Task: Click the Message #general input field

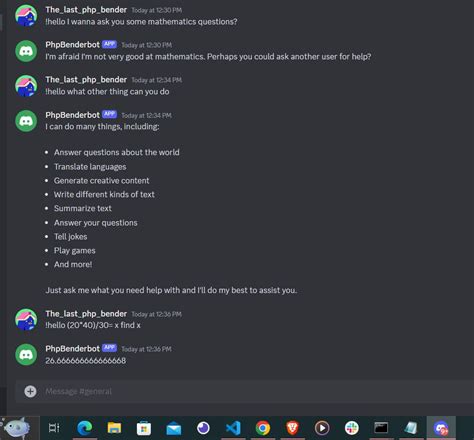Action: pyautogui.click(x=247, y=391)
